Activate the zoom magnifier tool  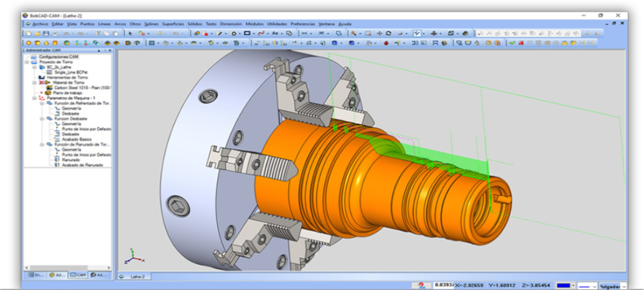(354, 33)
